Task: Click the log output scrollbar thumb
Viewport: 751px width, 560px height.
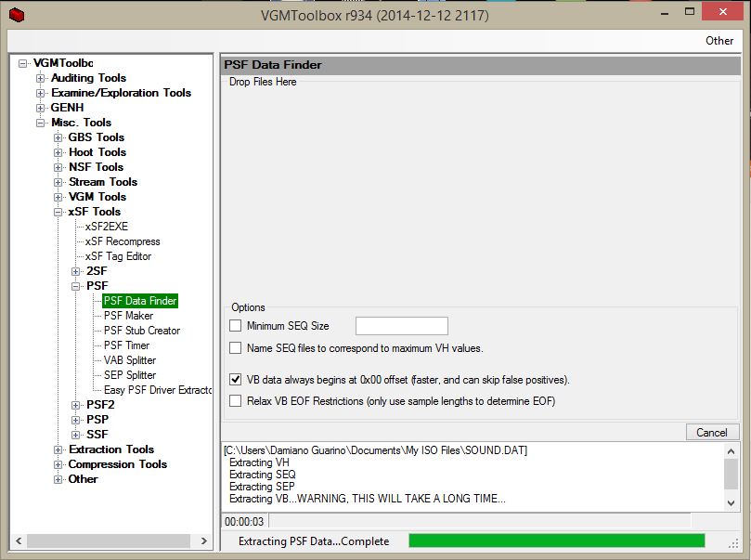Action: [731, 474]
